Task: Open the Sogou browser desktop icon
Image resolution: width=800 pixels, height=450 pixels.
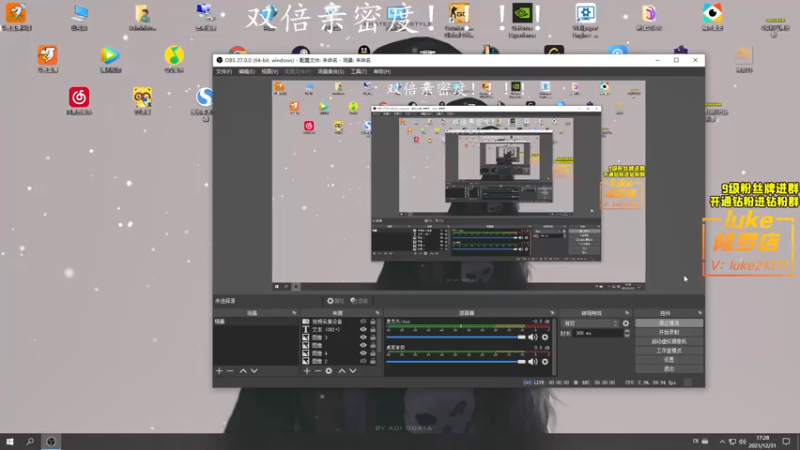Action: pos(205,102)
